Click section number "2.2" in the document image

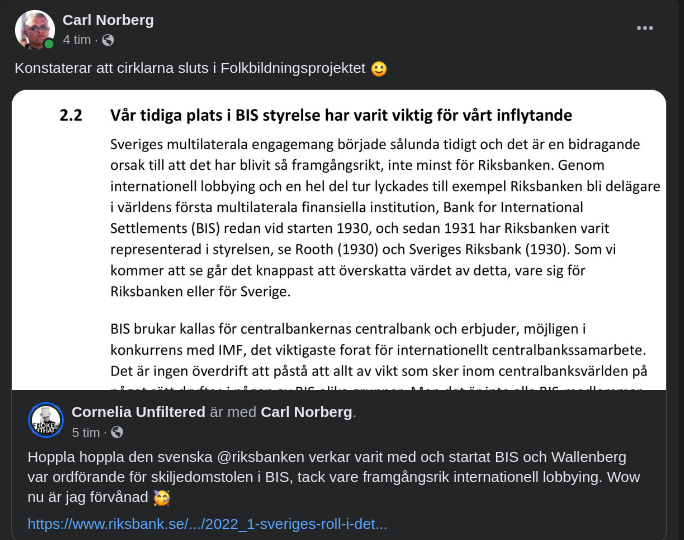click(71, 115)
